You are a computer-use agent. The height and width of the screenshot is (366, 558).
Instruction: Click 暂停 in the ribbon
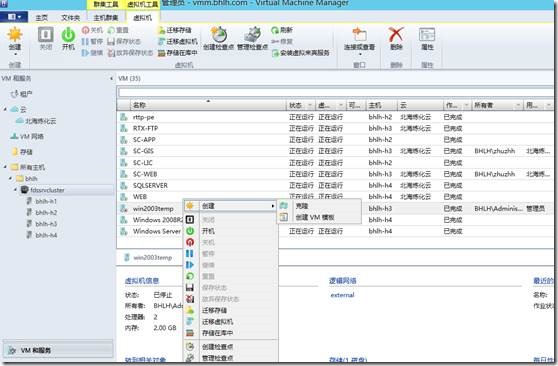coord(92,42)
